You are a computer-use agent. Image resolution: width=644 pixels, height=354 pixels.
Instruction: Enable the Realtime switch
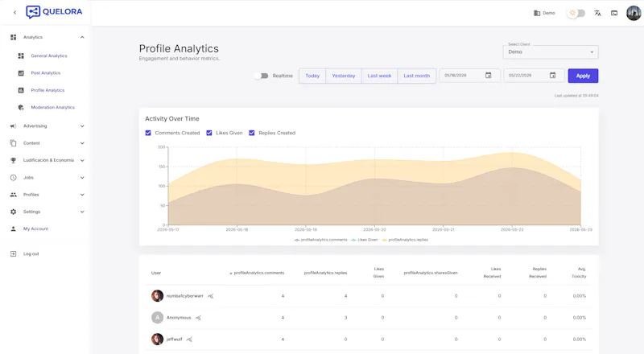pyautogui.click(x=261, y=76)
